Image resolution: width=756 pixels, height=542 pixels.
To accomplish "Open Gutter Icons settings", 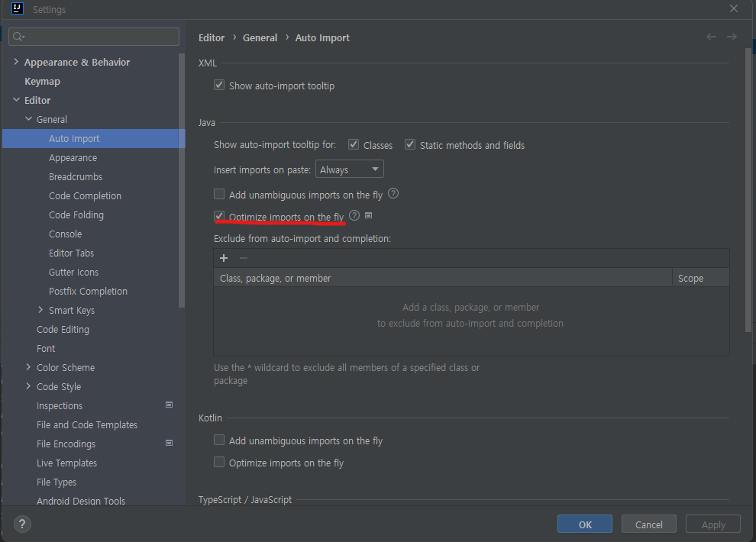I will click(73, 273).
